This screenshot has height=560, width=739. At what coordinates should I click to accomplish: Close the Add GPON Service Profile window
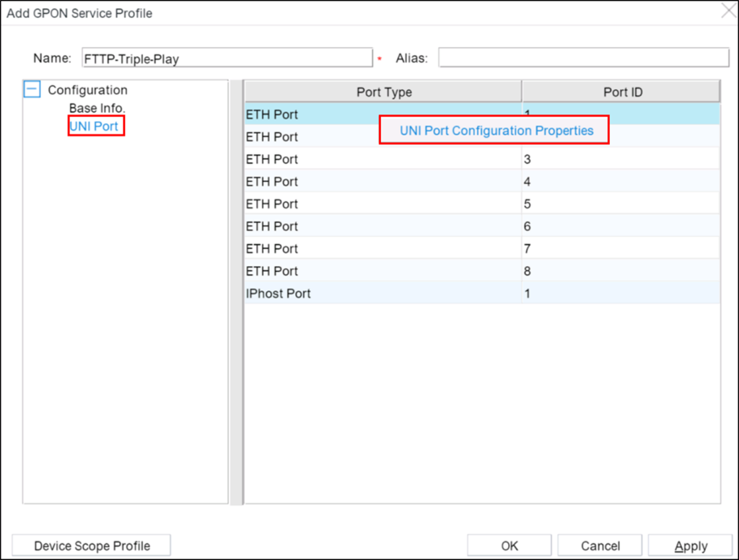727,11
